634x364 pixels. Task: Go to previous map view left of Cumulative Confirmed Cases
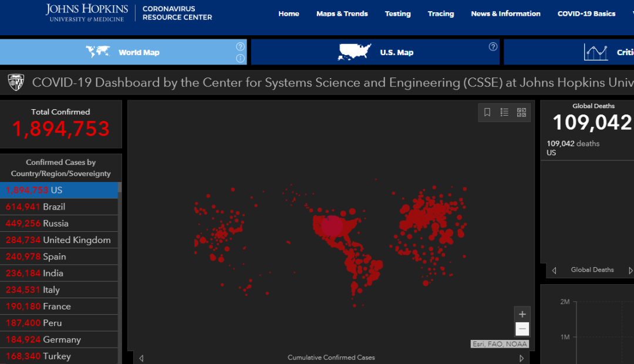(141, 358)
